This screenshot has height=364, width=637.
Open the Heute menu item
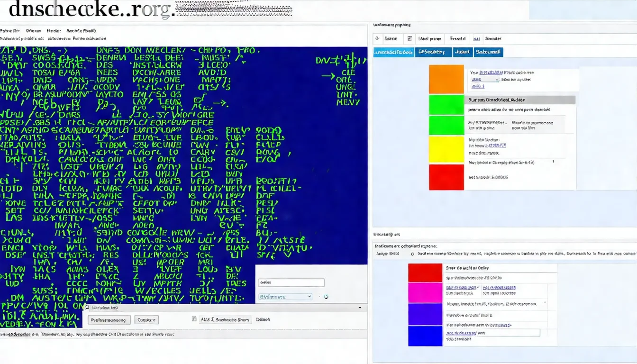(54, 30)
